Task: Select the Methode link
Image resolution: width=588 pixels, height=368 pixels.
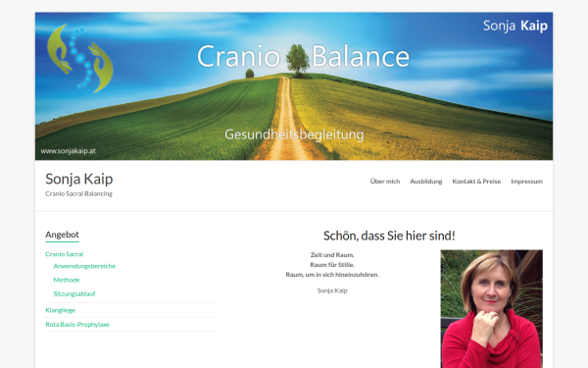Action: point(67,280)
